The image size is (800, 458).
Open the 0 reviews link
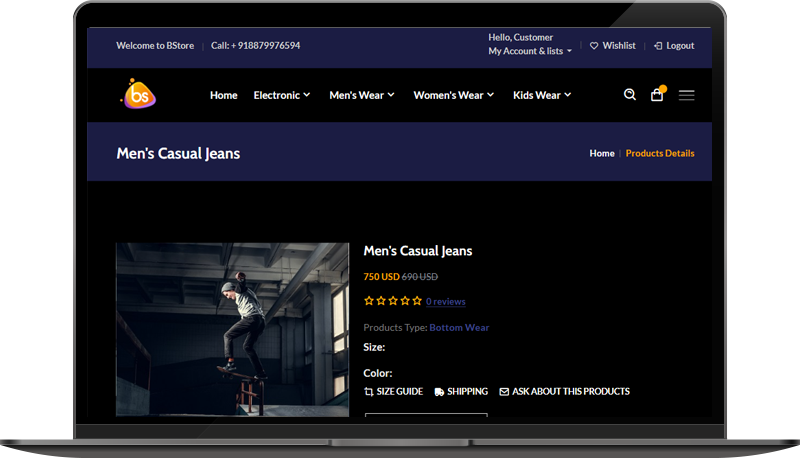[445, 301]
